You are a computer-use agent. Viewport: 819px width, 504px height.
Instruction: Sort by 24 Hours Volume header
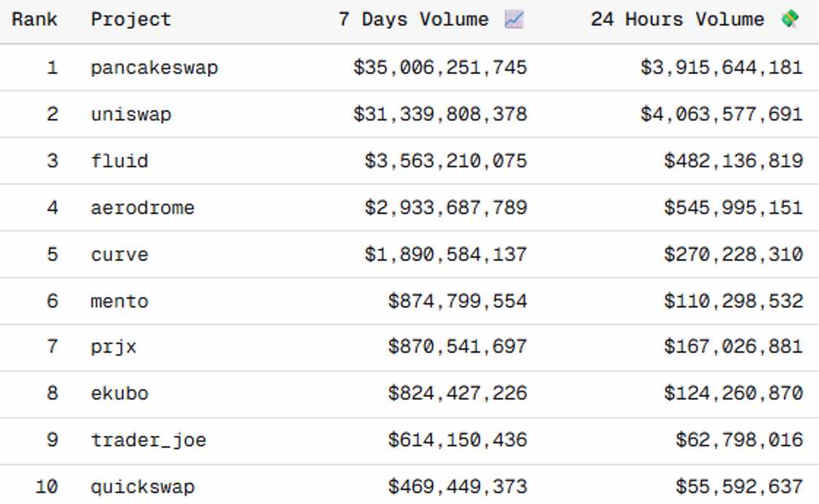click(677, 20)
